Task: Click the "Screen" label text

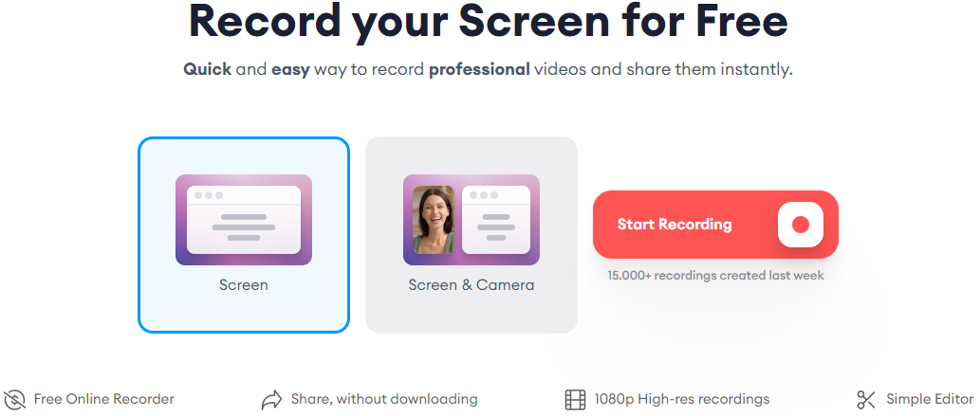Action: click(244, 285)
